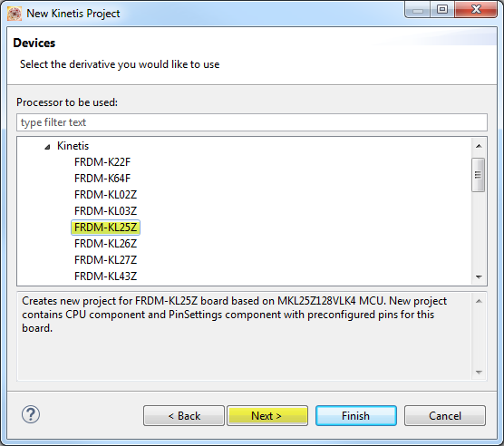Screen dimensions: 504x446
Task: Collapse the Kinetis tree node
Action: [47, 147]
